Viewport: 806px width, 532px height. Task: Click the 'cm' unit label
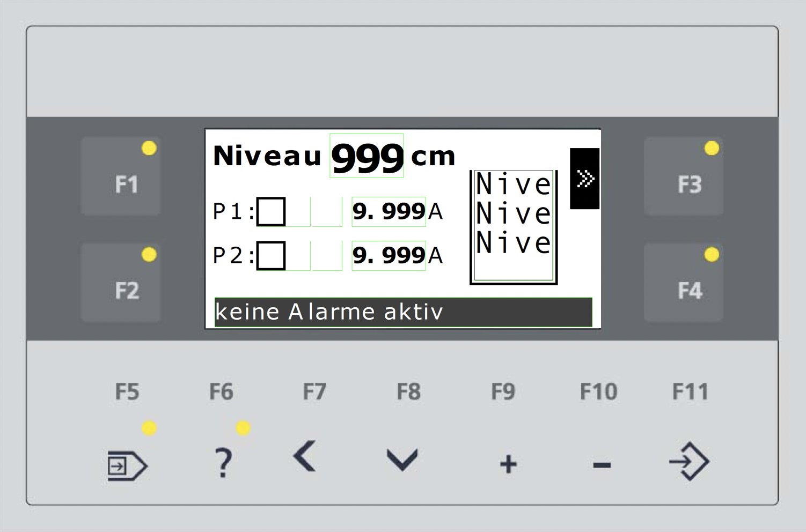click(x=433, y=157)
